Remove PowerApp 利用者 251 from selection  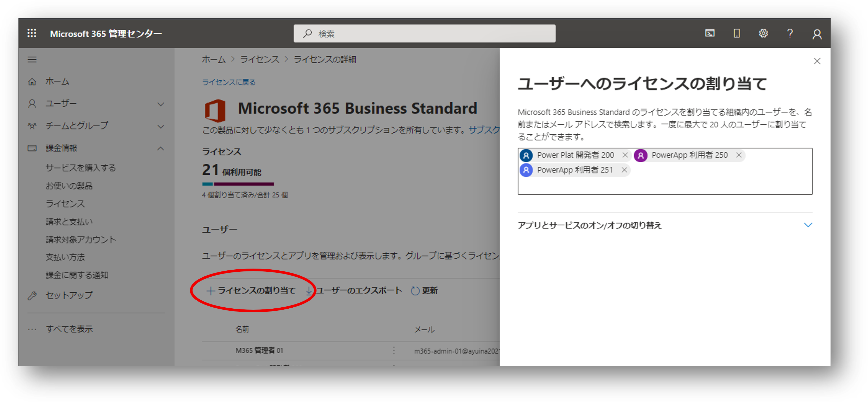(624, 170)
